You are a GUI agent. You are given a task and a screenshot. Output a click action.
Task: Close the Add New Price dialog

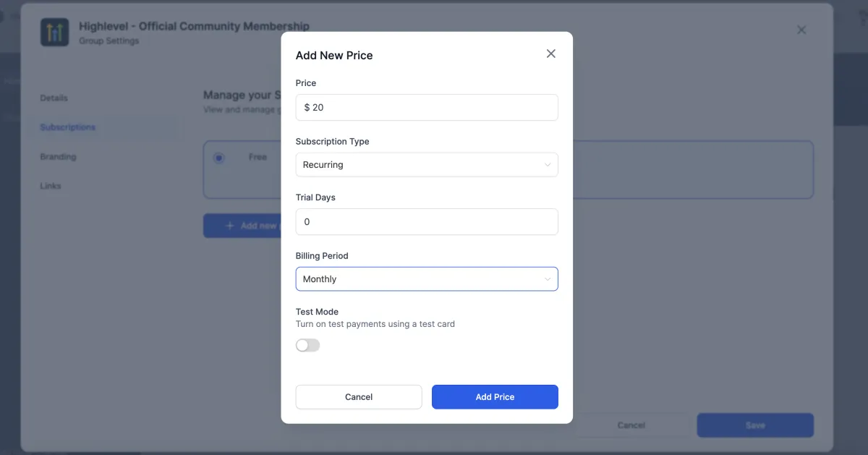[x=551, y=54]
